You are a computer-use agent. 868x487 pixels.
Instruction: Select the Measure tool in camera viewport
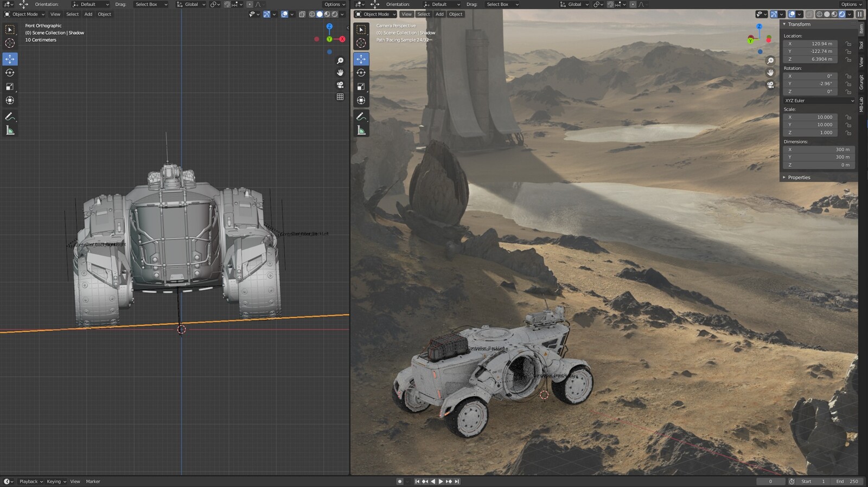point(361,130)
